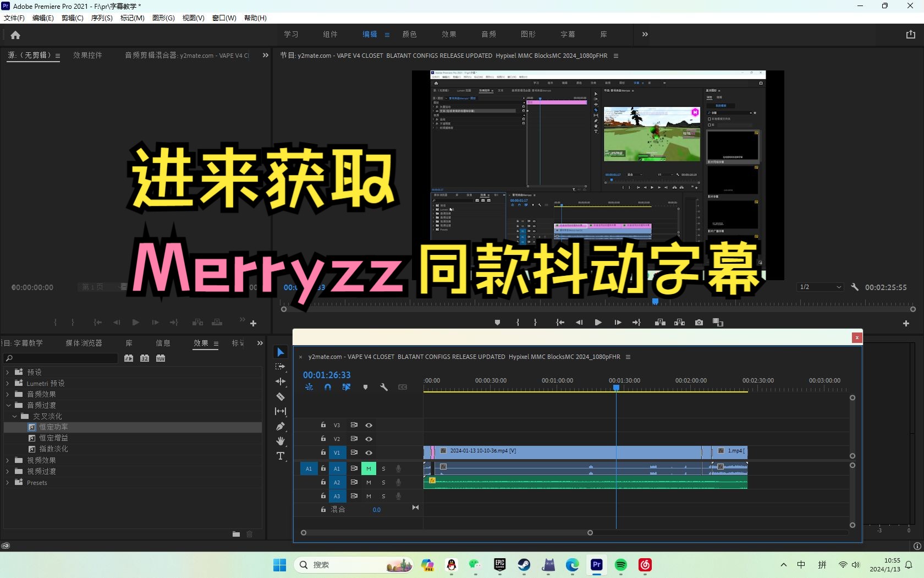Step forward one frame in Program monitor
Viewport: 924px width, 578px height.
[x=618, y=323]
